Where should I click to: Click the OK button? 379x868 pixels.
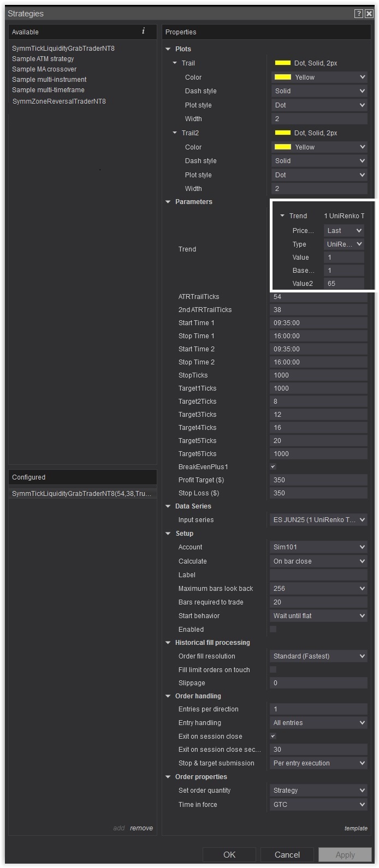click(229, 854)
